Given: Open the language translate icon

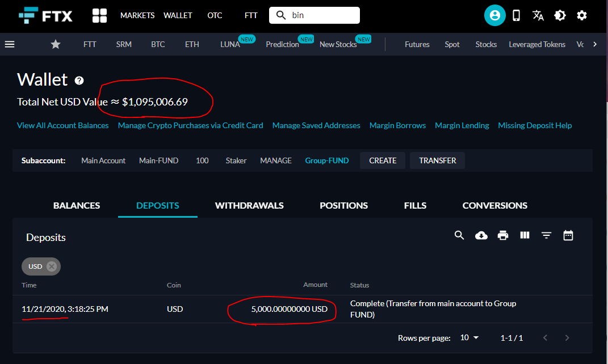Looking at the screenshot, I should point(538,15).
